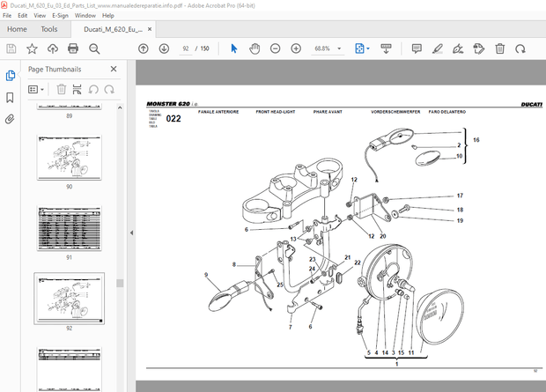Open the View menu

click(40, 16)
